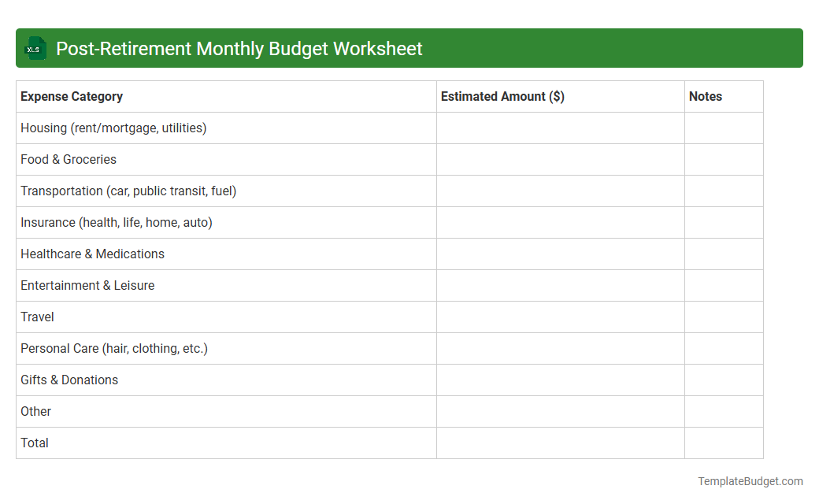Click the Notes field for Travel
Screen dimensions: 819x504
723,317
